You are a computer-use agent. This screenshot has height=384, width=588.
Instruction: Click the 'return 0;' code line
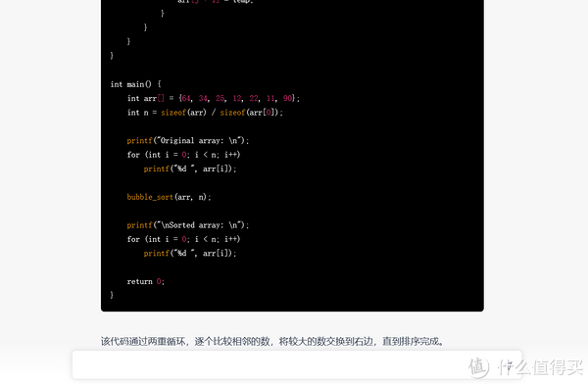145,281
